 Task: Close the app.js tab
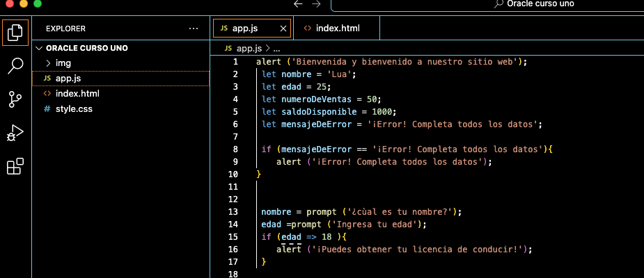283,28
